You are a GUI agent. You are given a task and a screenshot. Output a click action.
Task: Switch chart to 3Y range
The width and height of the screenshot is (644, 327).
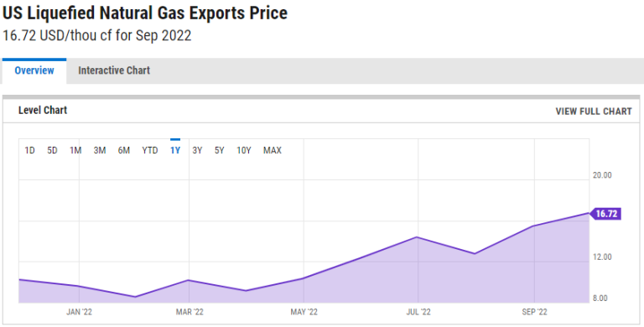[198, 150]
